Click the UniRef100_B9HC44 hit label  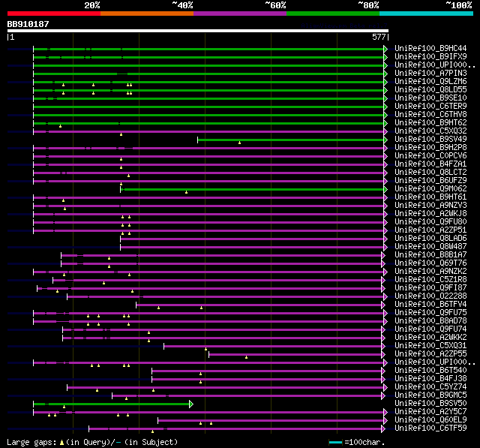pyautogui.click(x=430, y=48)
